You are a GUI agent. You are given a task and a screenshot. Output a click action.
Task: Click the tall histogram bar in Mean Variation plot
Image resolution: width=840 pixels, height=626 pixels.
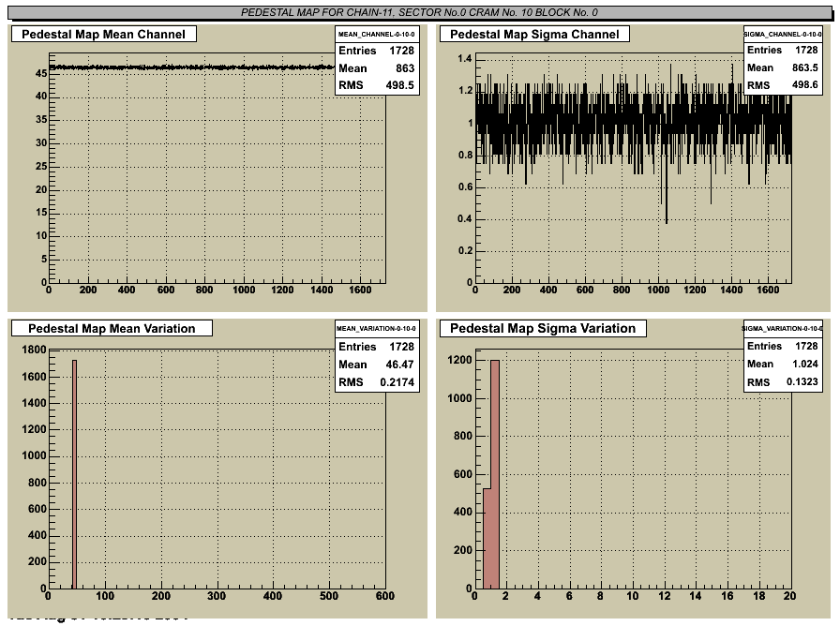click(x=74, y=474)
